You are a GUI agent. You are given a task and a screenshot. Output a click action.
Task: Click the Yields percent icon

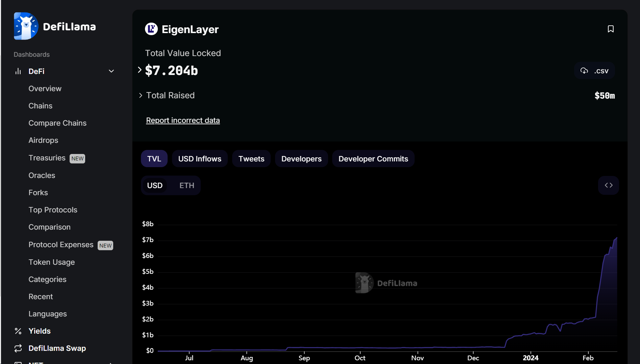(18, 331)
